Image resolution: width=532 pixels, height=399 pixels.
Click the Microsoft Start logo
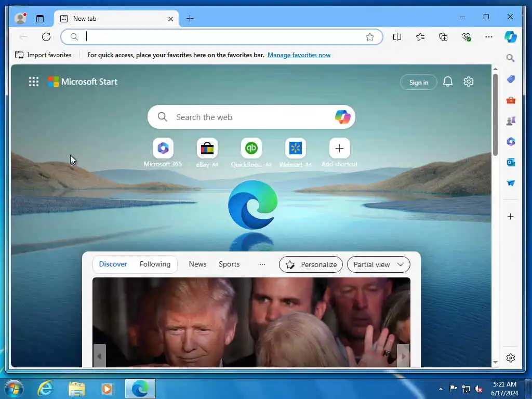click(83, 82)
